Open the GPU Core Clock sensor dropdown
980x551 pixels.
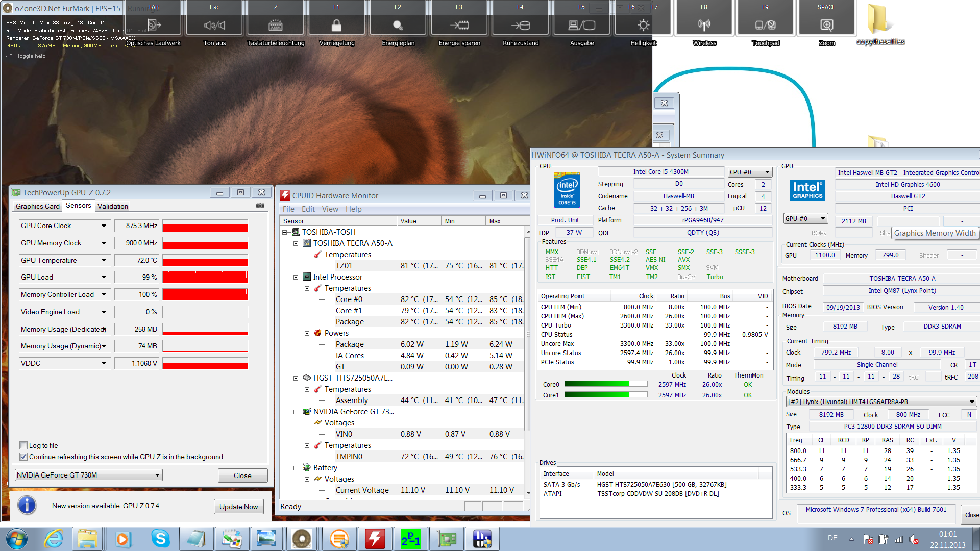click(104, 226)
